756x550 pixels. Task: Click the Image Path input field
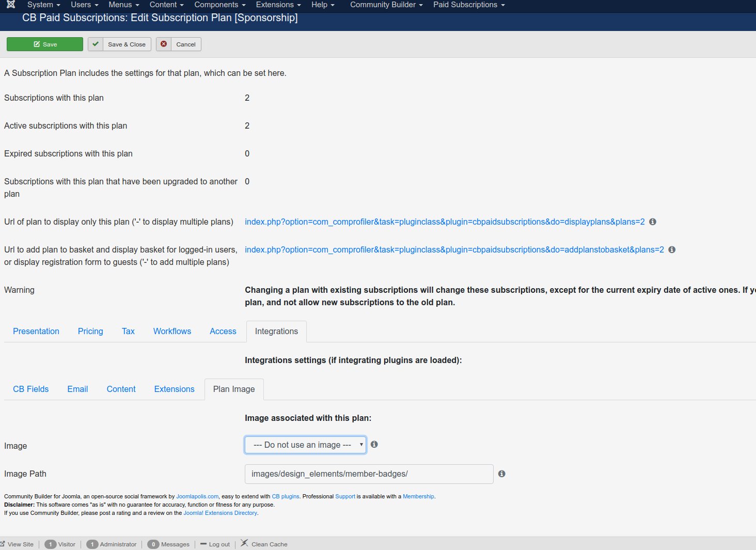point(369,474)
